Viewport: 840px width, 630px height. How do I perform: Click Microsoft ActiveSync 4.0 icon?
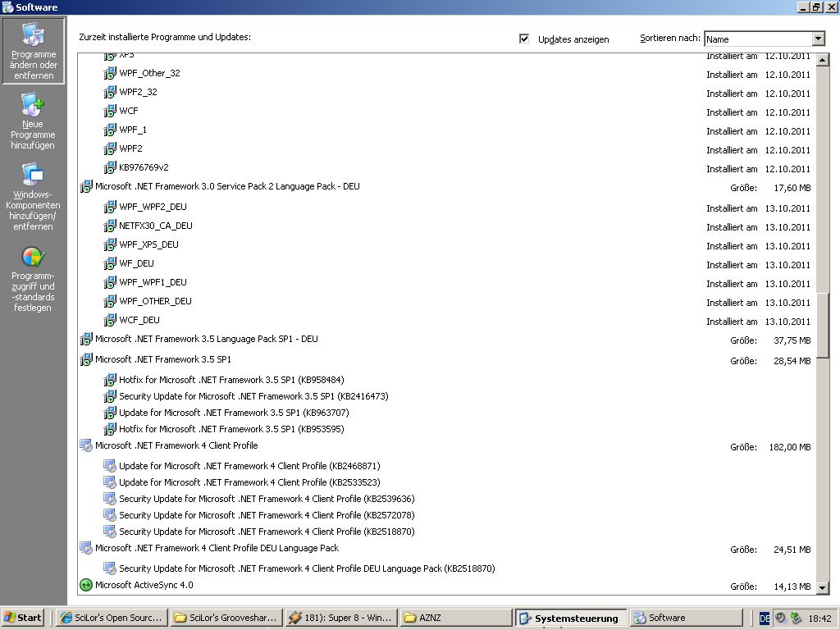point(85,585)
